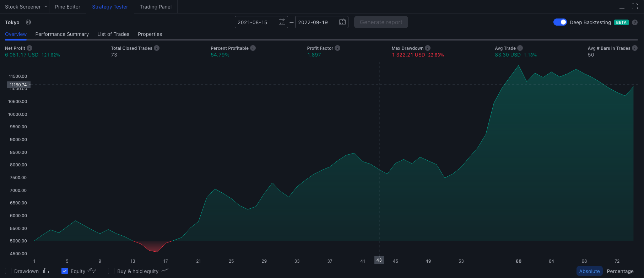Screen dimensions: 644x278
Task: Switch to Performance Summary tab
Action: pyautogui.click(x=62, y=34)
